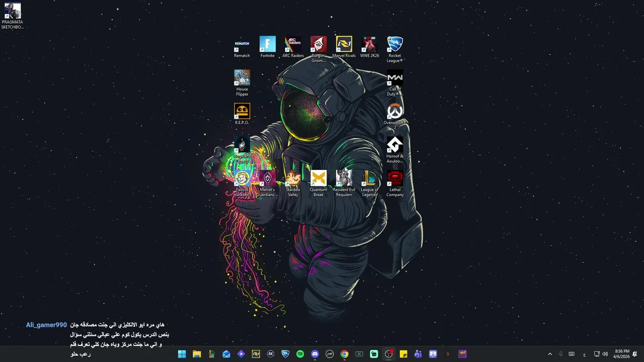Open the notification center bell
The image size is (644, 362).
coord(635,354)
